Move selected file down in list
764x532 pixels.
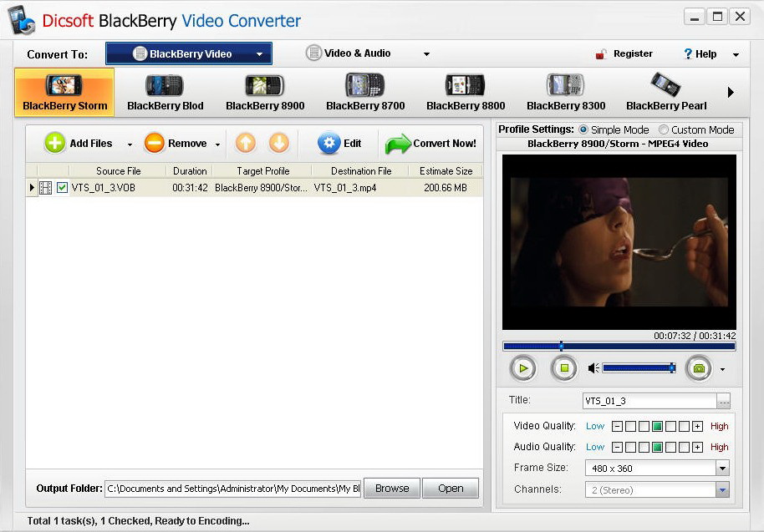[278, 143]
